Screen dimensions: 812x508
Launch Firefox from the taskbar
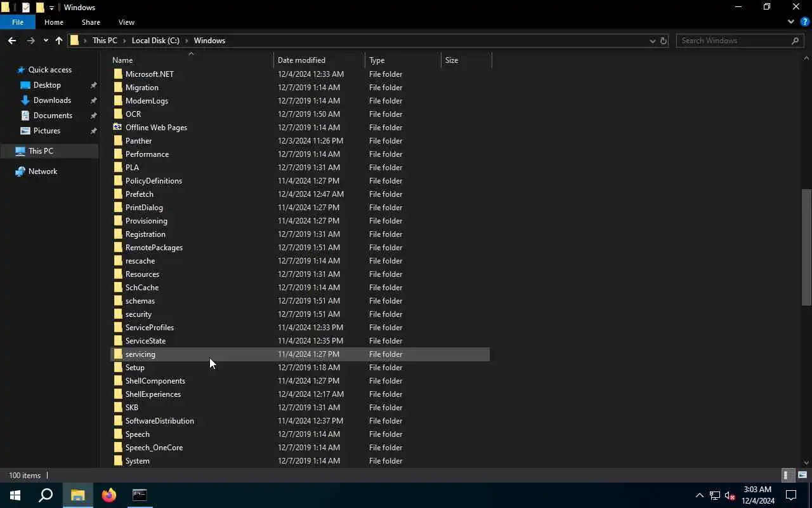click(x=109, y=495)
